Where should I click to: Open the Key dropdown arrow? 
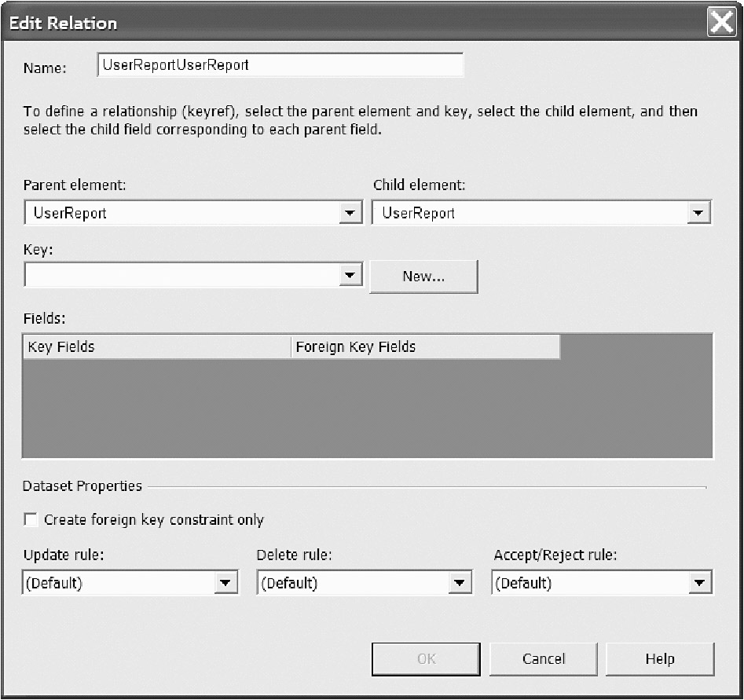350,275
